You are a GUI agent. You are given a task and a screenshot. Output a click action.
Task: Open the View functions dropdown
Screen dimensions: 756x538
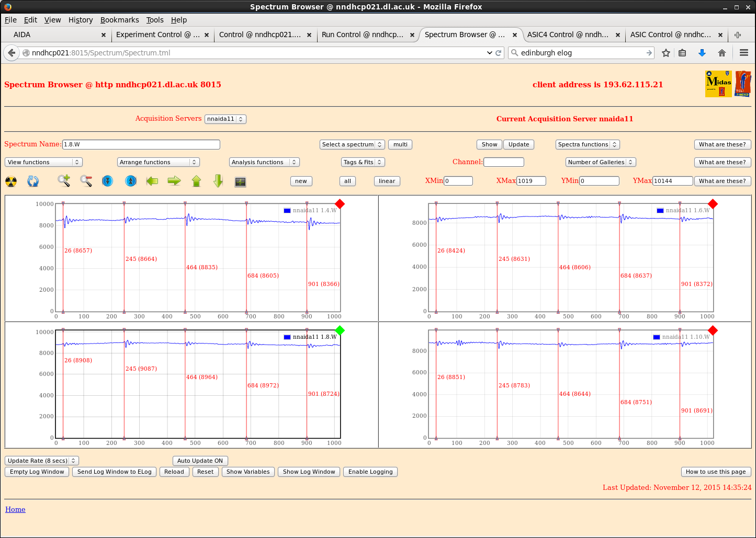[x=43, y=162]
